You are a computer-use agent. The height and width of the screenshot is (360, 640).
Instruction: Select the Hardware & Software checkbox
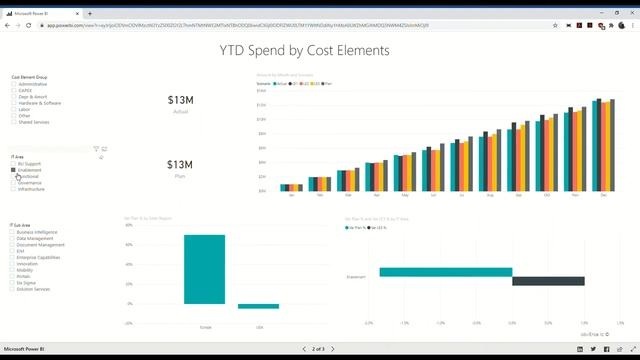click(14, 103)
